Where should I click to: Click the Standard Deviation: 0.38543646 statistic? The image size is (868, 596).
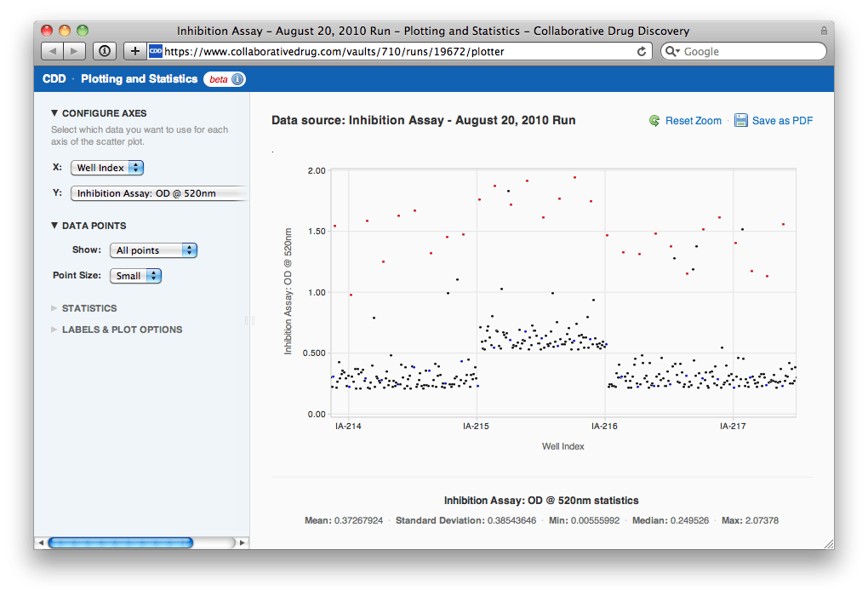tap(466, 521)
